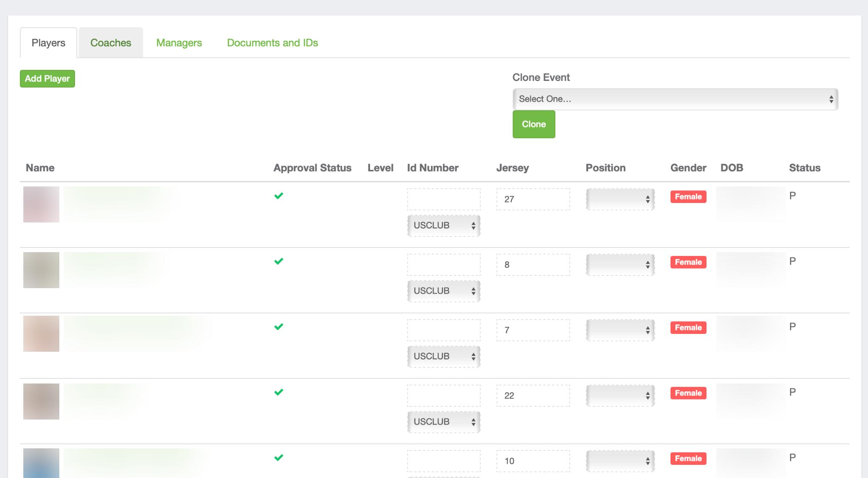This screenshot has width=868, height=478.
Task: Expand Position dropdown for jersey 8 row
Action: point(620,265)
